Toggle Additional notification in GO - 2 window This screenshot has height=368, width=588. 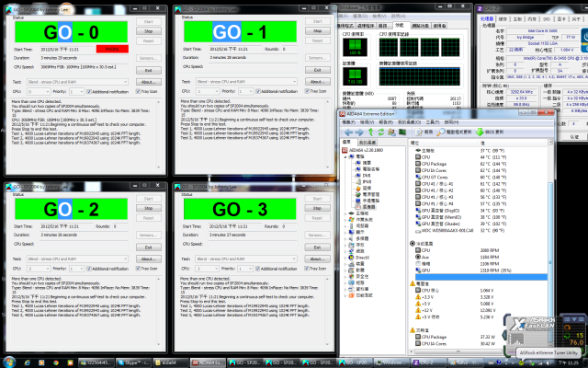(x=89, y=269)
